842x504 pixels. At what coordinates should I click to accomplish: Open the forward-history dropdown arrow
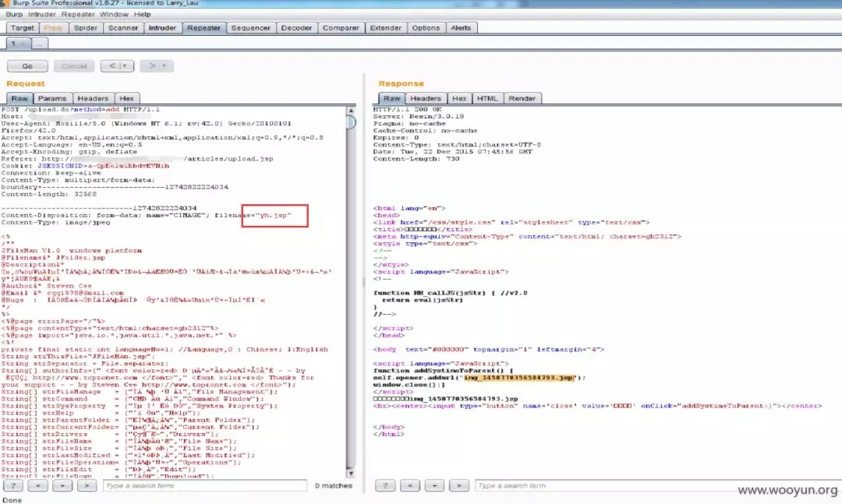point(165,65)
